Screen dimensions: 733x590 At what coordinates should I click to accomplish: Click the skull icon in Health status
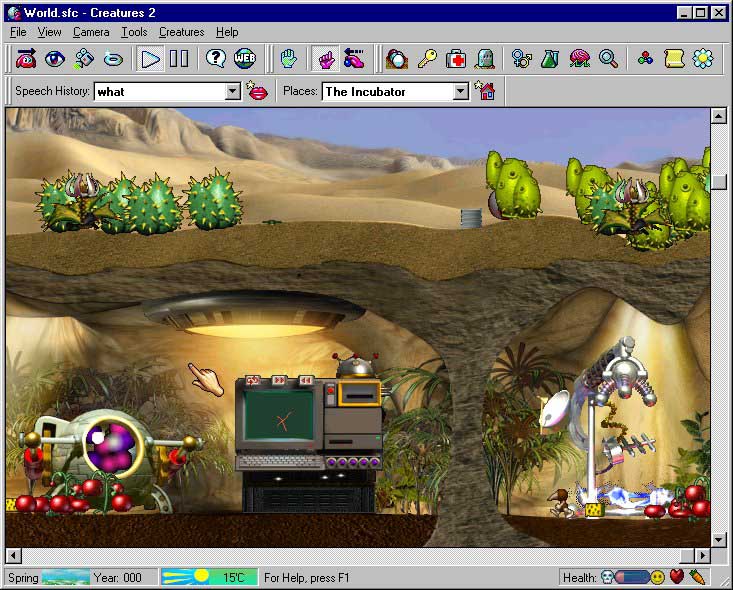(607, 577)
